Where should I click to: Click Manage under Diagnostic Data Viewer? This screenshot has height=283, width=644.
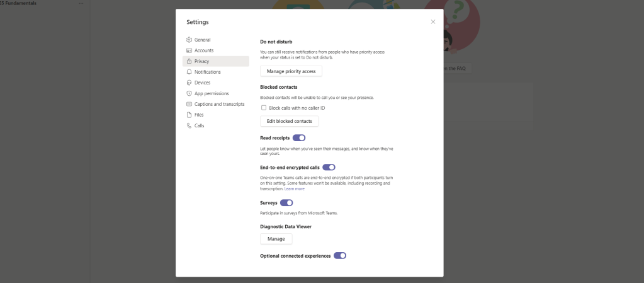[x=276, y=239]
